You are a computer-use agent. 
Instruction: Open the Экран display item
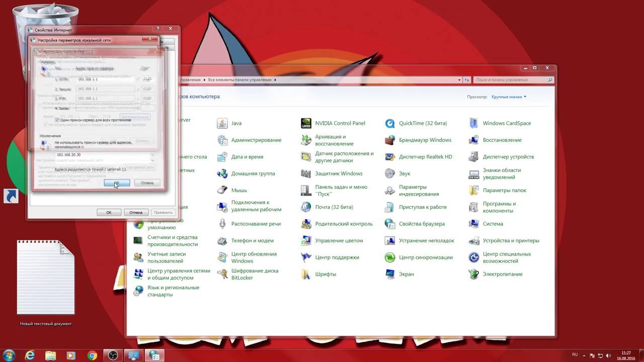[399, 274]
